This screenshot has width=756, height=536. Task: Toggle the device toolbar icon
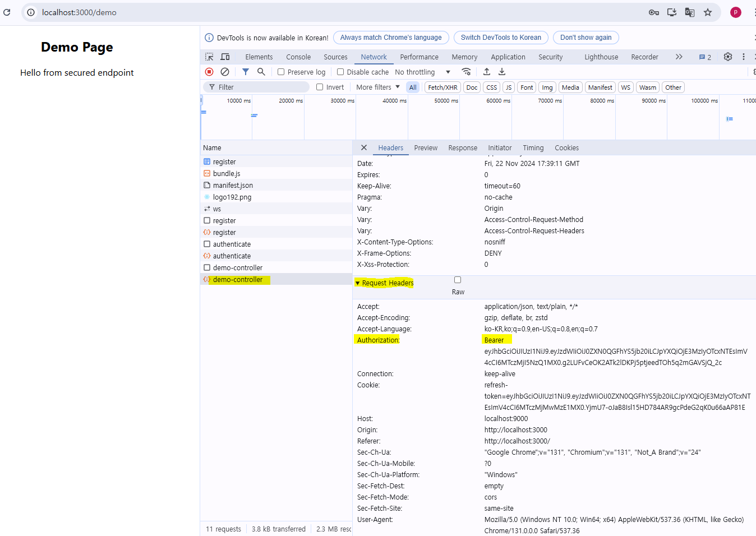coord(225,57)
